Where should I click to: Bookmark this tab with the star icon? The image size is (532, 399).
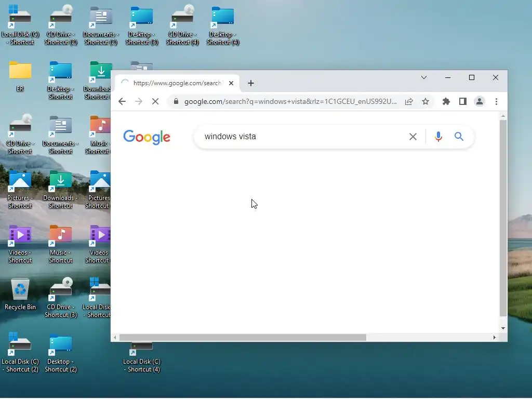[x=425, y=101]
